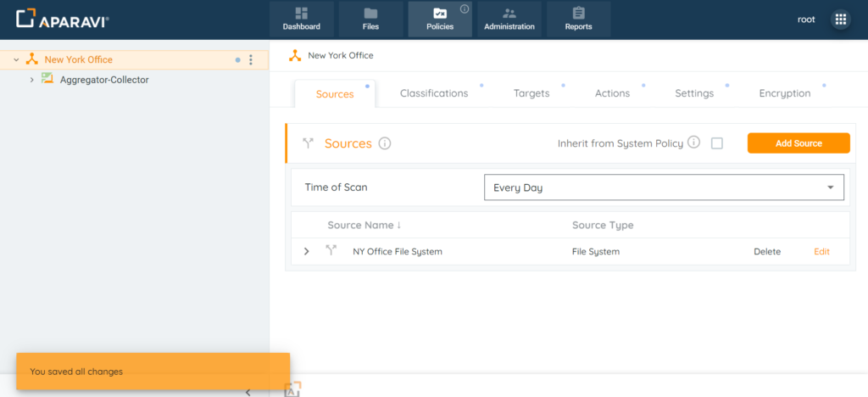Viewport: 868px width, 397px height.
Task: Open three-dot menu for New York Office
Action: click(x=250, y=60)
